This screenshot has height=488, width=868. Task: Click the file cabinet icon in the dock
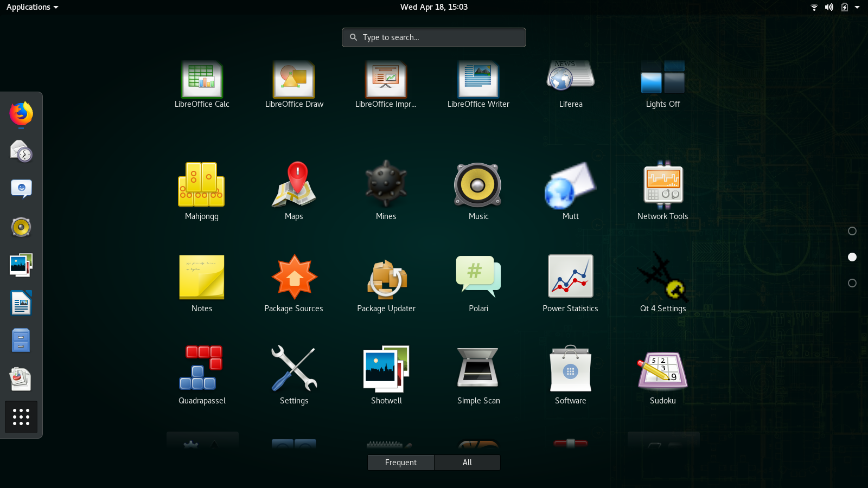21,340
